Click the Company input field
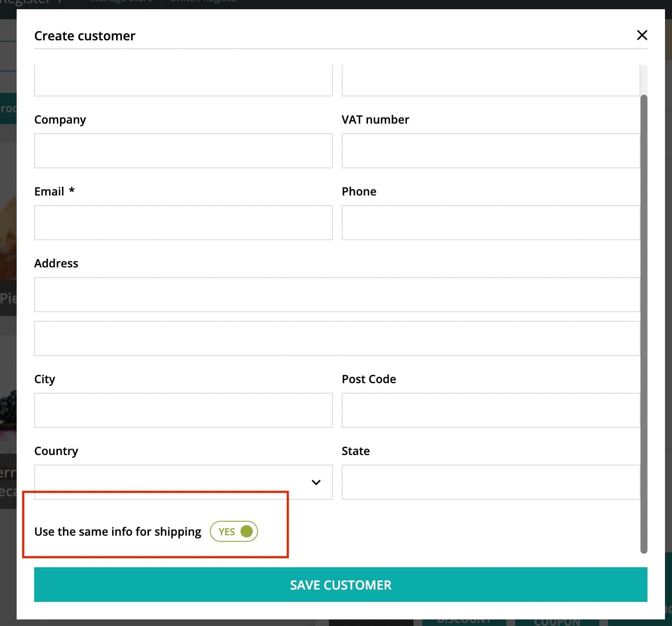672x626 pixels. click(183, 151)
